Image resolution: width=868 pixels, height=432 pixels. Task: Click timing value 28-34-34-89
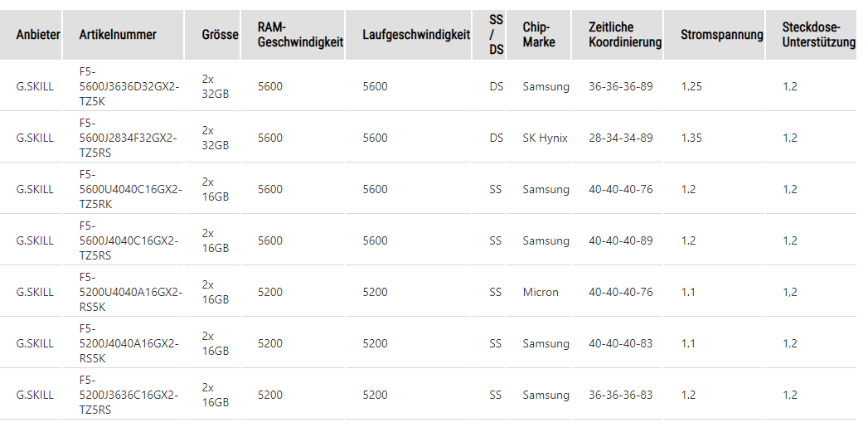point(620,138)
